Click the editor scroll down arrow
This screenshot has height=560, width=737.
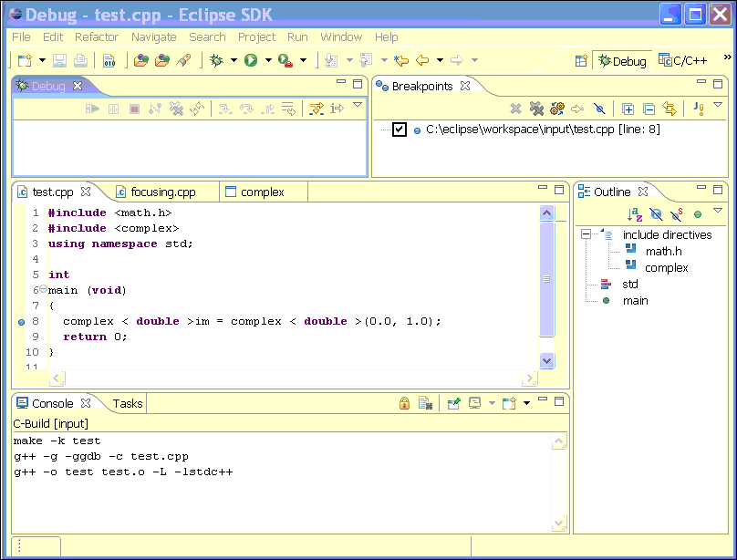[x=546, y=361]
